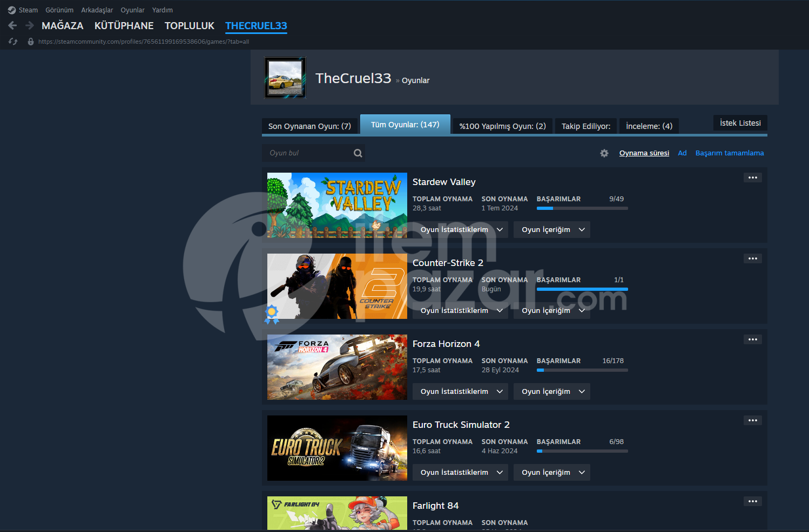The height and width of the screenshot is (532, 809).
Task: Reload the page with the refresh icon
Action: click(13, 42)
